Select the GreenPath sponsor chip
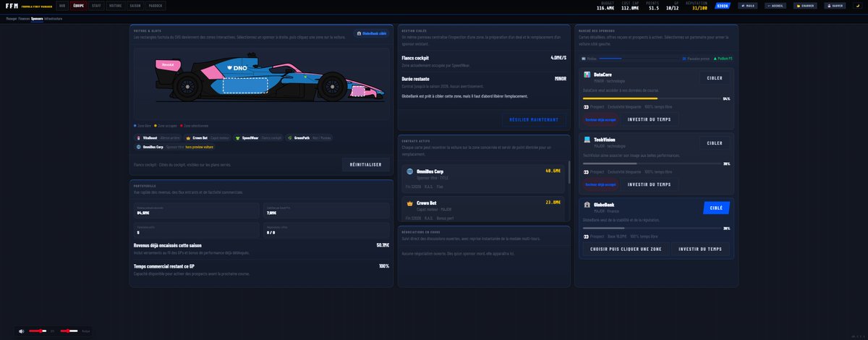The height and width of the screenshot is (340, 868). point(310,137)
